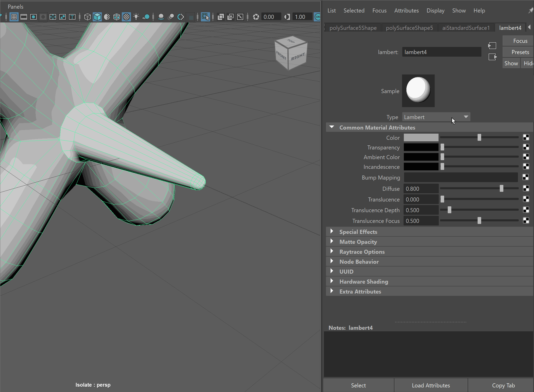Enable wireframe display cube icon
Screen dimensions: 534x392
(88, 17)
